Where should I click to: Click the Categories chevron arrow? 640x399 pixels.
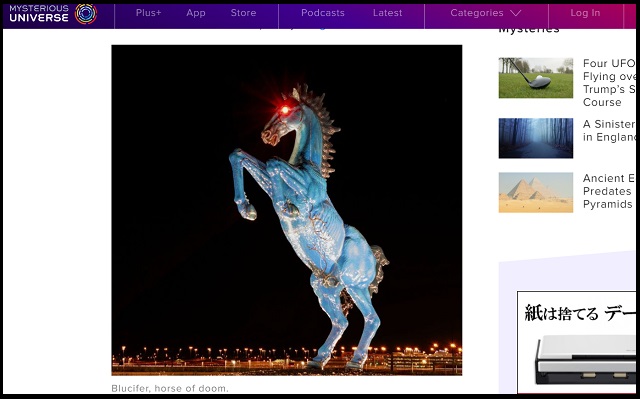[x=516, y=13]
